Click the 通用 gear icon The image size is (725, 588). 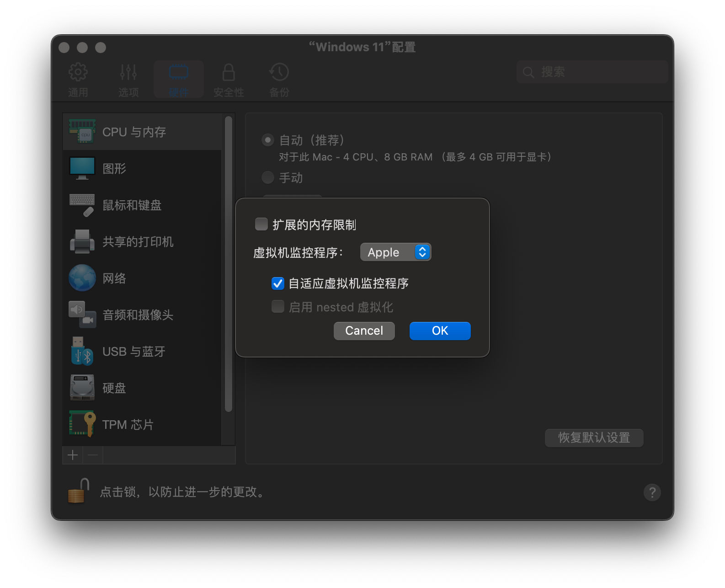coord(78,72)
